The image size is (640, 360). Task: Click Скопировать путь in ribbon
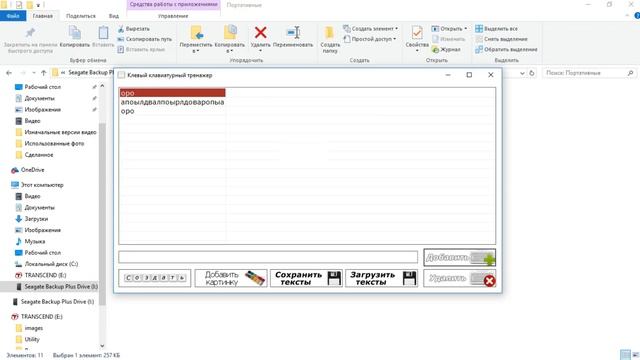(x=144, y=39)
